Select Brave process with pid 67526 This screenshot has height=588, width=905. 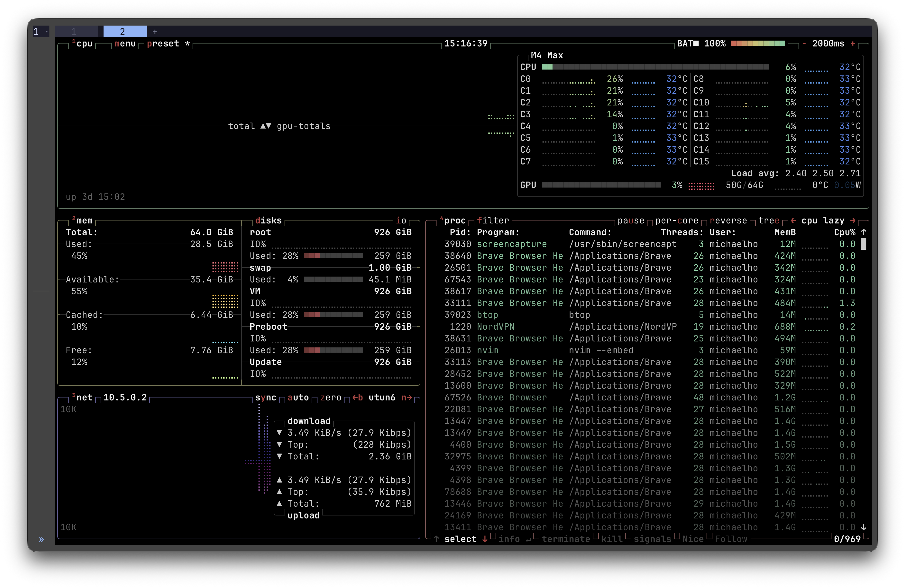(x=650, y=397)
